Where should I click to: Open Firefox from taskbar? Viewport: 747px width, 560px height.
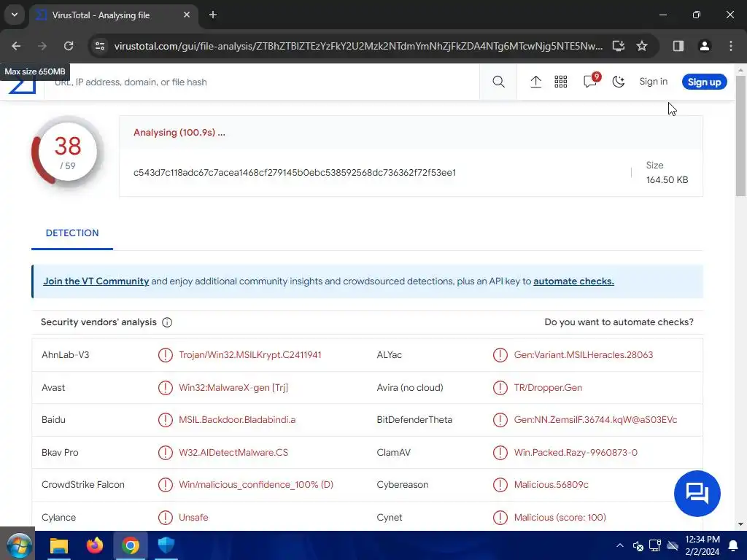coord(95,545)
